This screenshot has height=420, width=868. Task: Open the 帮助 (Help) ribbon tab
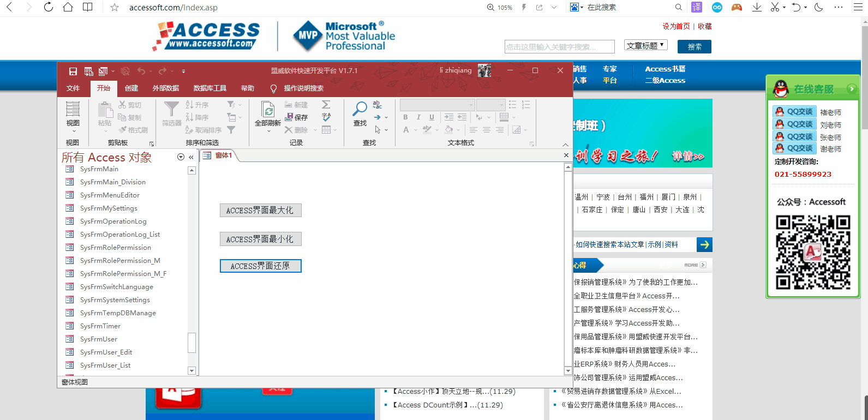coord(248,88)
